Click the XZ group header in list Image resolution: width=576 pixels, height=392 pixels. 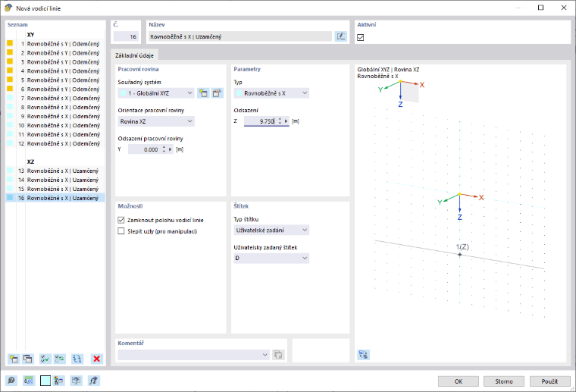click(30, 162)
